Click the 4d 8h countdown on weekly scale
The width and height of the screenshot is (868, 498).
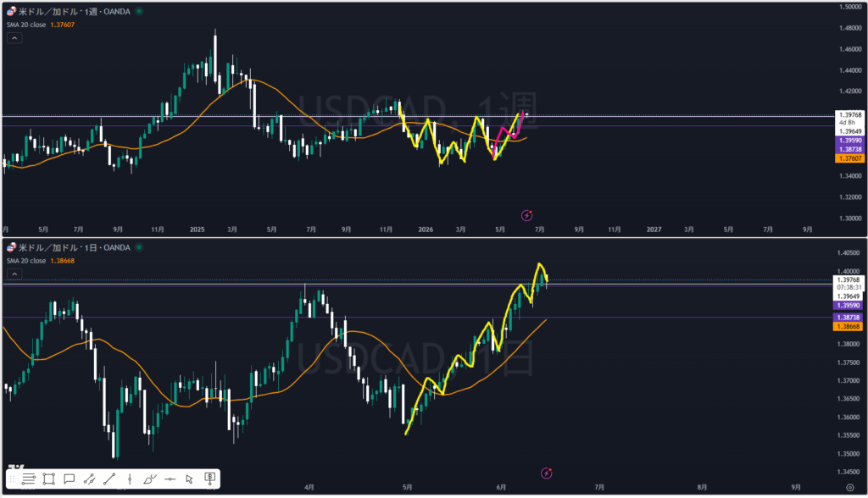[847, 123]
